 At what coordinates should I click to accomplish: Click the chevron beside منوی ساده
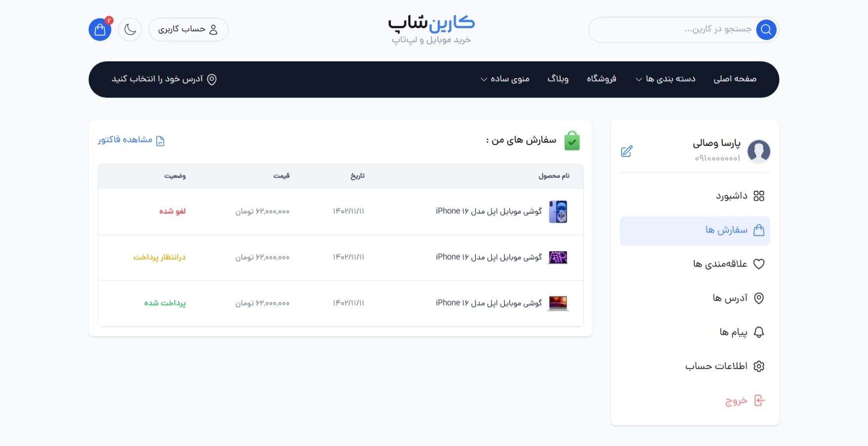484,80
